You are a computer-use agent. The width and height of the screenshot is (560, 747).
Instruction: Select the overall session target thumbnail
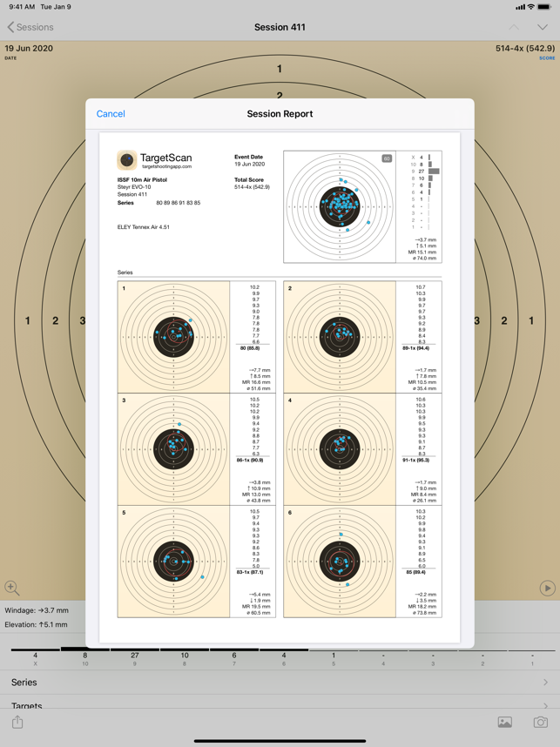tap(340, 206)
